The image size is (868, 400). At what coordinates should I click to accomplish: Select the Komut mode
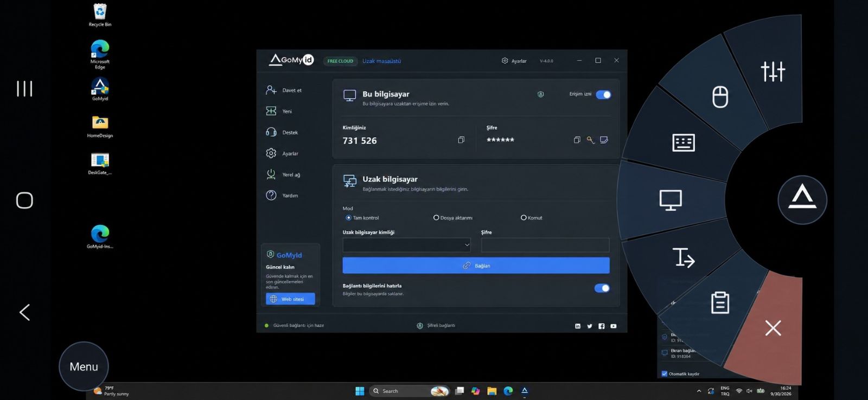(x=524, y=218)
